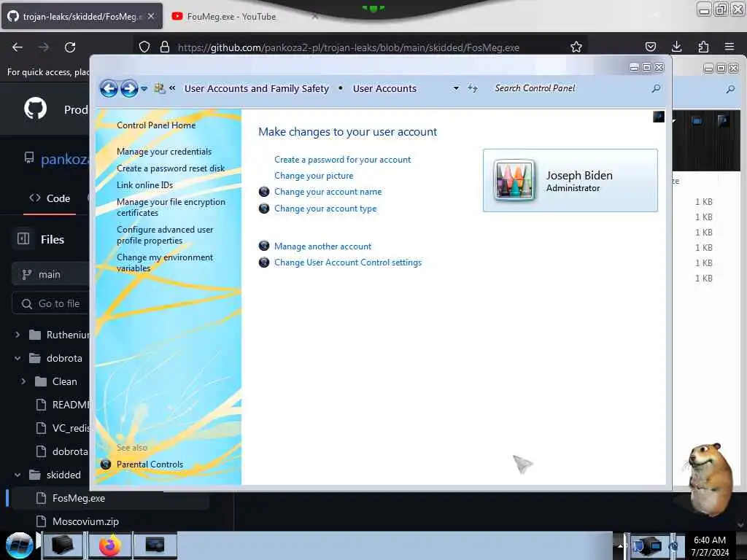
Task: Open Change User Account Control settings
Action: click(x=348, y=262)
